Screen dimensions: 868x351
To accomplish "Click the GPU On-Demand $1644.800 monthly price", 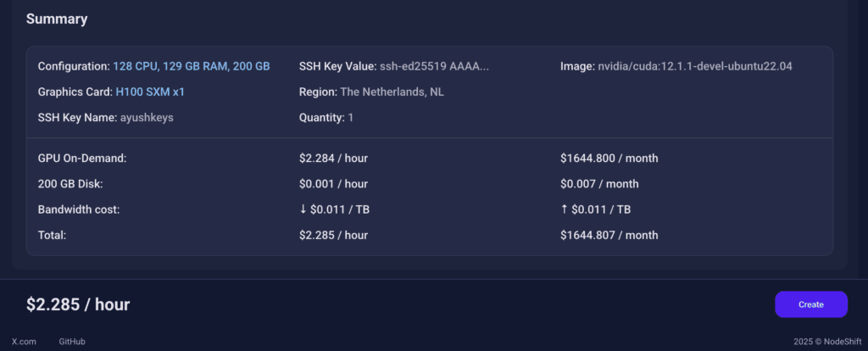I will (609, 159).
